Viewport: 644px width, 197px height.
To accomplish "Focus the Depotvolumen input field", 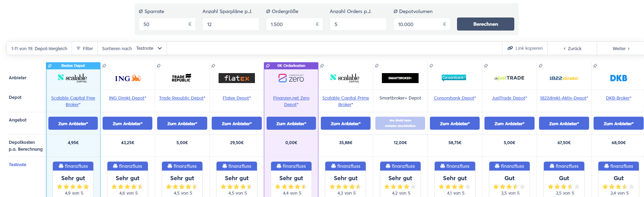I will pos(422,24).
